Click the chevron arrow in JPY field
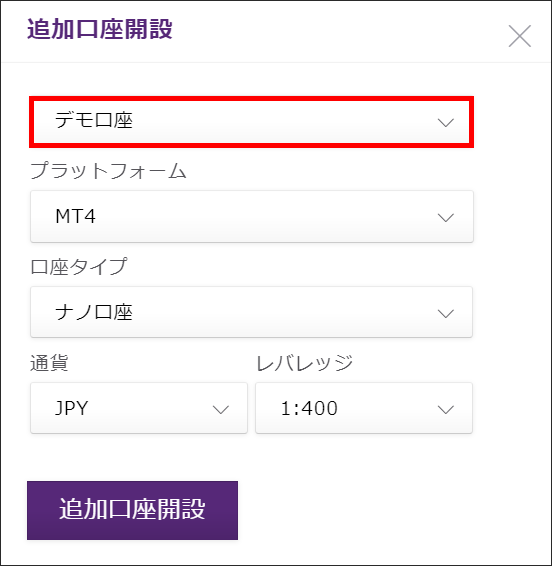 221,409
